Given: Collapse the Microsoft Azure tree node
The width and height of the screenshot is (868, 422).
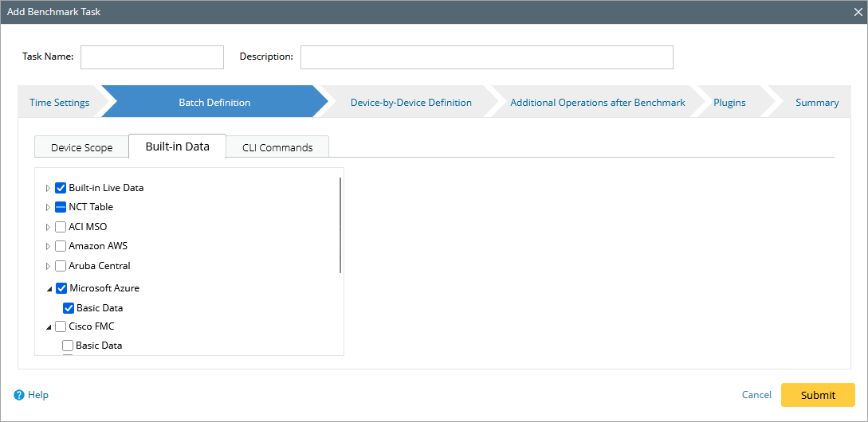Looking at the screenshot, I should (x=49, y=289).
